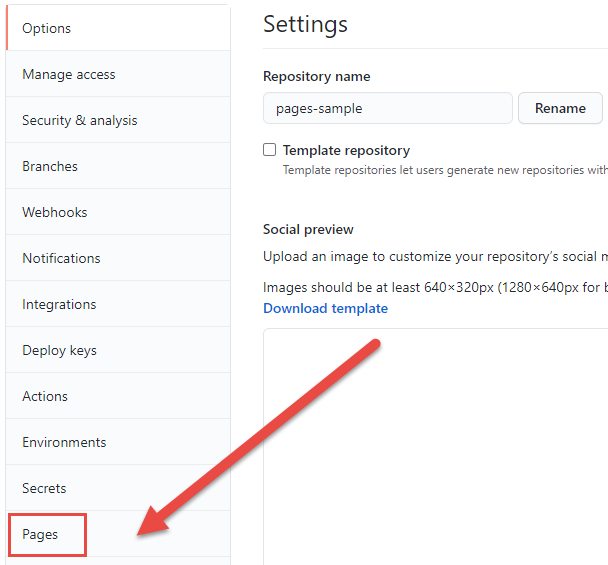
Task: Click the Download template link
Action: point(325,308)
